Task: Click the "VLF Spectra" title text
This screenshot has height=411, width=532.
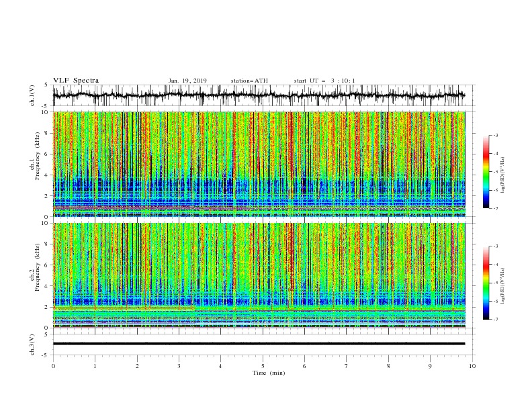Action: [x=76, y=81]
